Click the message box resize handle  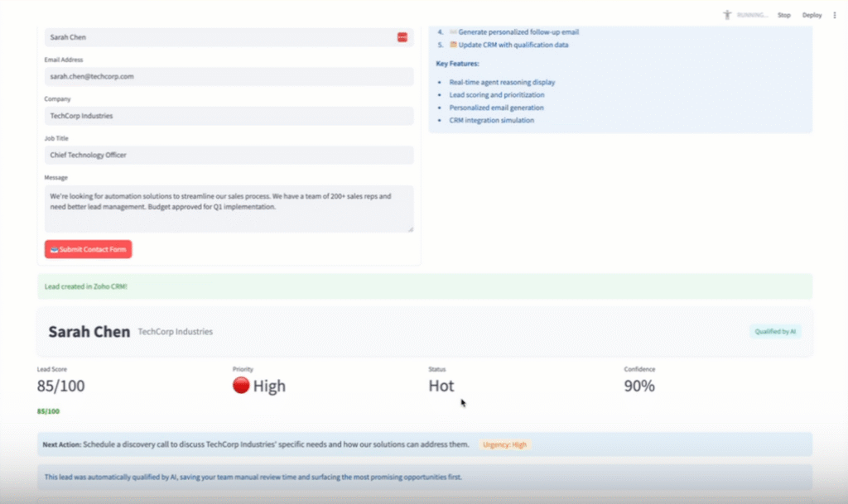(409, 228)
